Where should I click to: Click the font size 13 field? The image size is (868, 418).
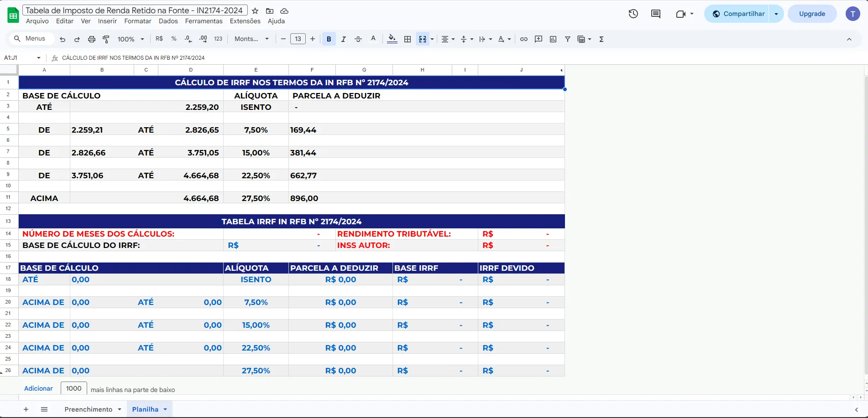coord(298,39)
